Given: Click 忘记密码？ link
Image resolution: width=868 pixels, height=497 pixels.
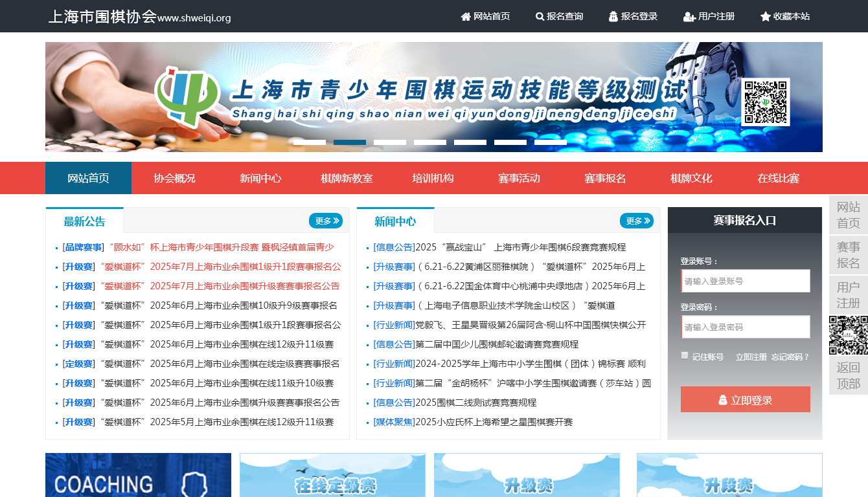Looking at the screenshot, I should coord(790,357).
